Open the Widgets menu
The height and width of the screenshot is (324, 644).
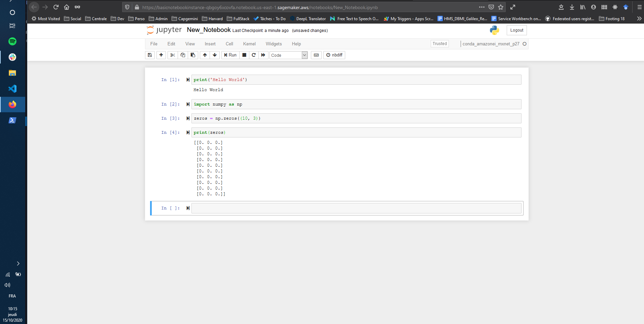[x=274, y=44]
